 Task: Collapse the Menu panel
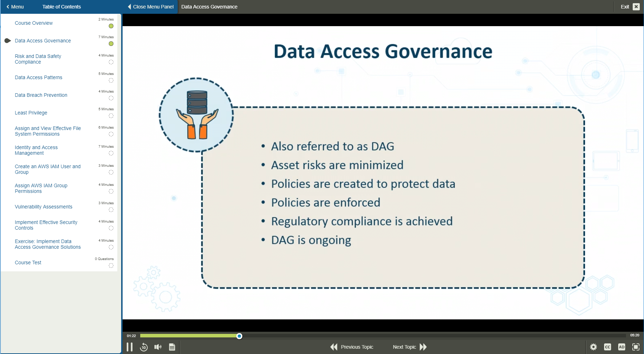tap(15, 6)
